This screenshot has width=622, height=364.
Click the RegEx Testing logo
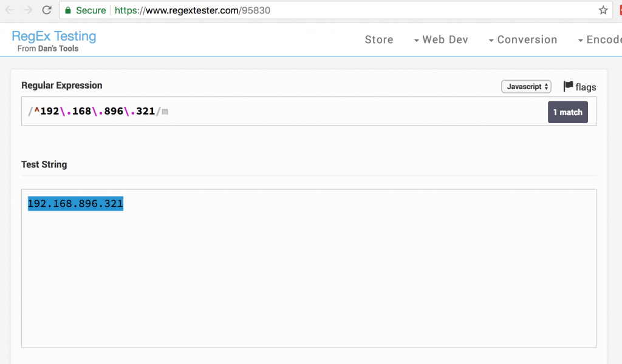point(53,36)
